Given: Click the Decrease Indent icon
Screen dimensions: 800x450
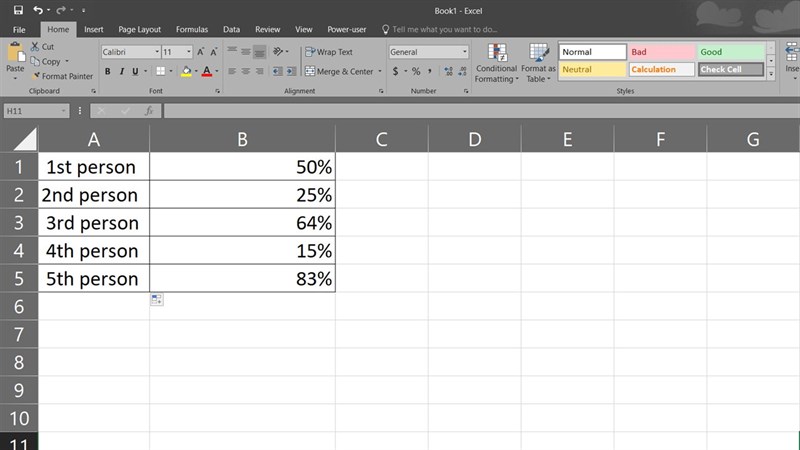Looking at the screenshot, I should tap(277, 71).
